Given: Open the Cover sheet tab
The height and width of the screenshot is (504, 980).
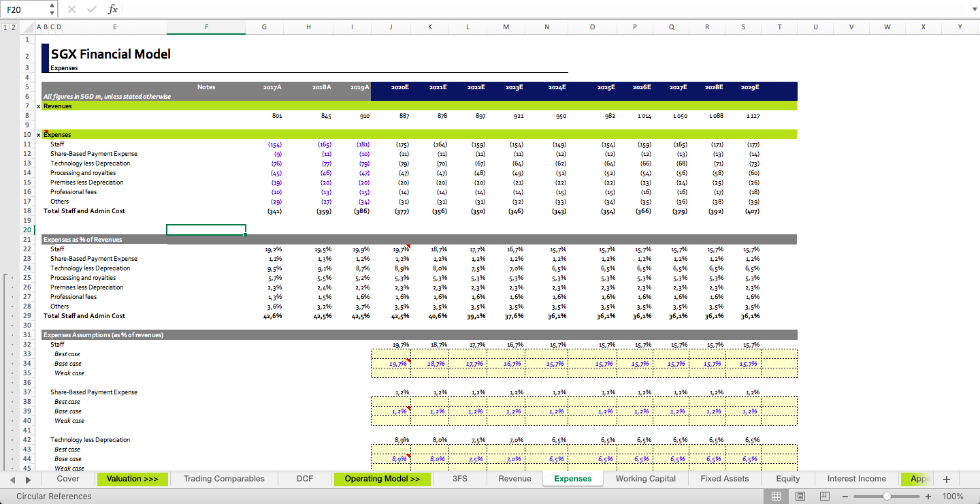Looking at the screenshot, I should [67, 479].
